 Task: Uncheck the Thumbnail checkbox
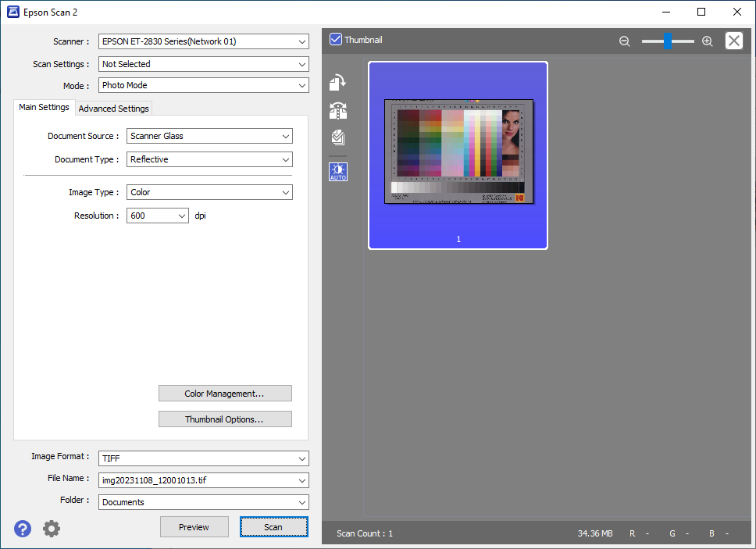[336, 39]
